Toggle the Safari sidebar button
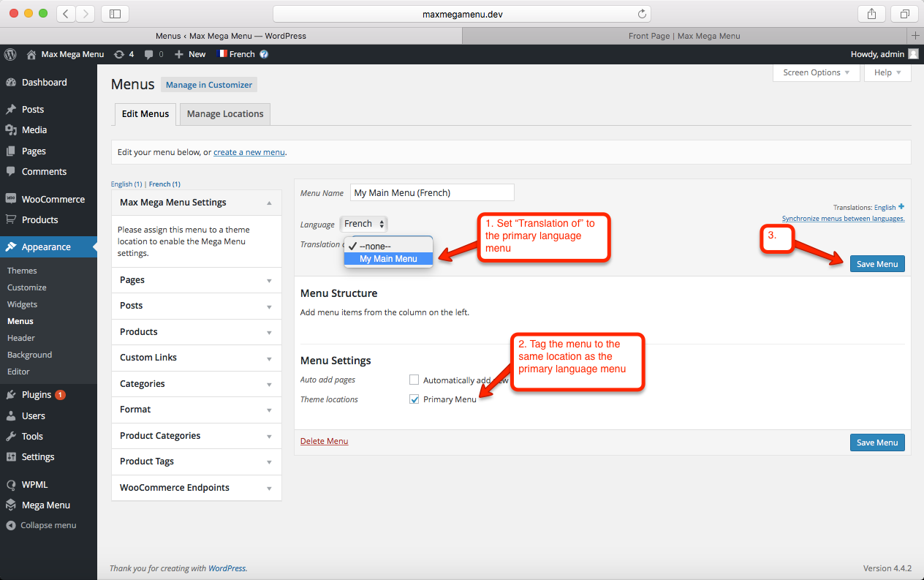 (115, 14)
